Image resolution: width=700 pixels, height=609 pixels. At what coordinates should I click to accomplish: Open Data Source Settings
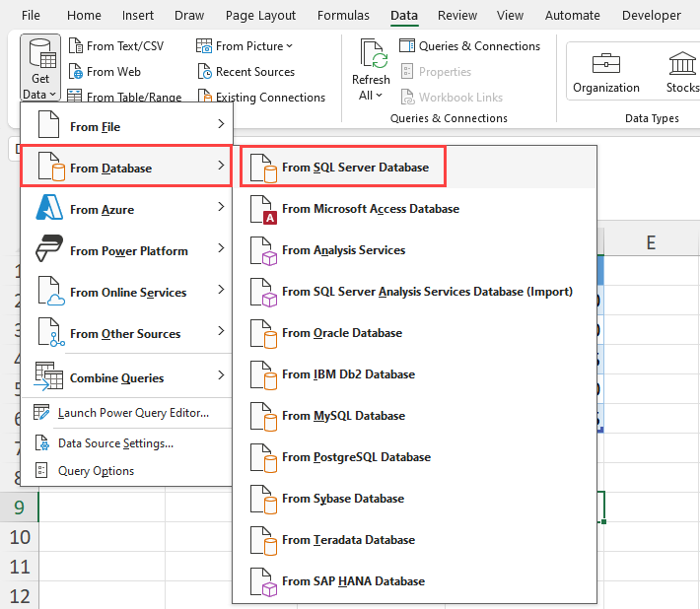click(126, 443)
